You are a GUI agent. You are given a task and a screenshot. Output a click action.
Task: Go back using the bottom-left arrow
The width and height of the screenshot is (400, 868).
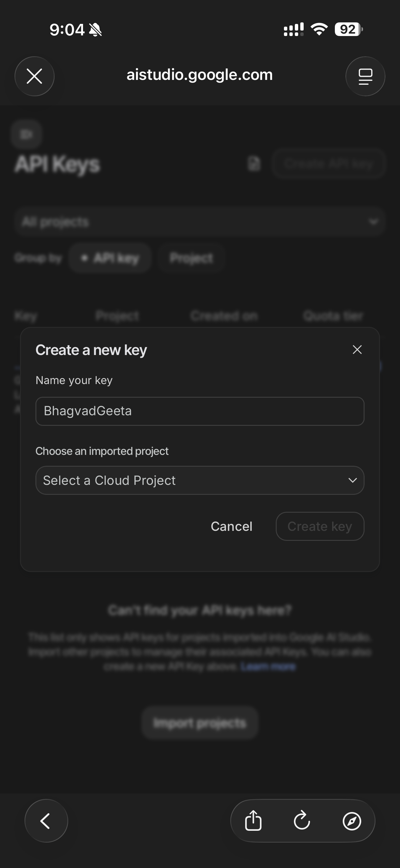tap(46, 820)
